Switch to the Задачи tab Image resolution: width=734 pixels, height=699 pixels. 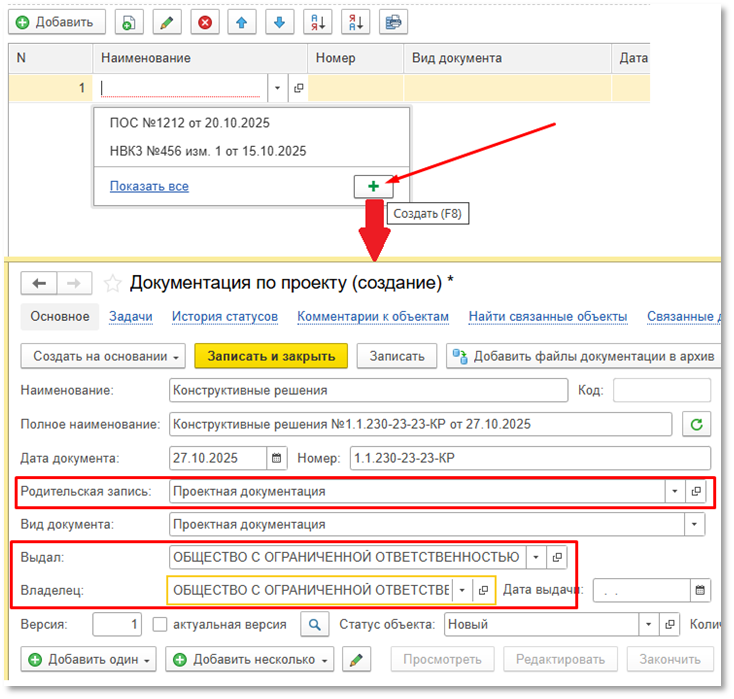click(129, 317)
